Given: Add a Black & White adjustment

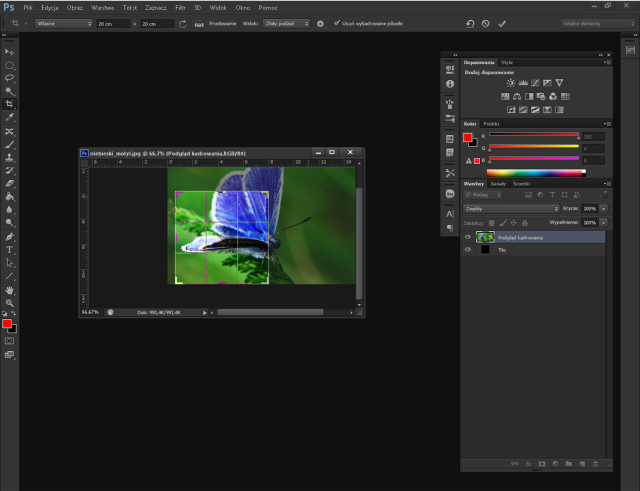Looking at the screenshot, I should point(529,96).
